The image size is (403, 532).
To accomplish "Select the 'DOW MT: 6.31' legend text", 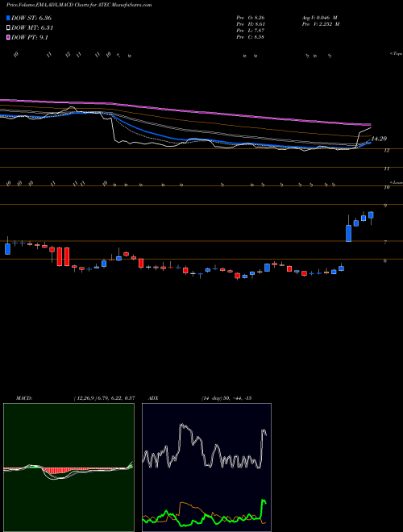I will (x=32, y=28).
